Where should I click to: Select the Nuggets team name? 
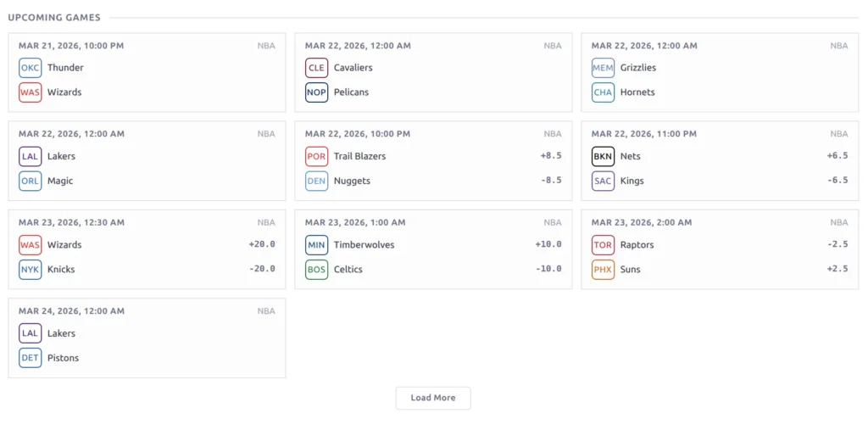(352, 181)
